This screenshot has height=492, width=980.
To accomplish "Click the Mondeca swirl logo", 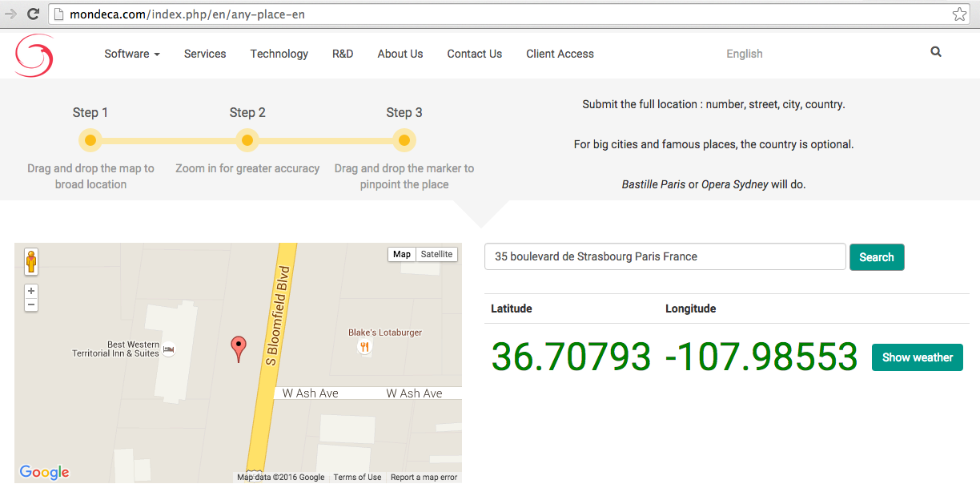I will [x=34, y=55].
